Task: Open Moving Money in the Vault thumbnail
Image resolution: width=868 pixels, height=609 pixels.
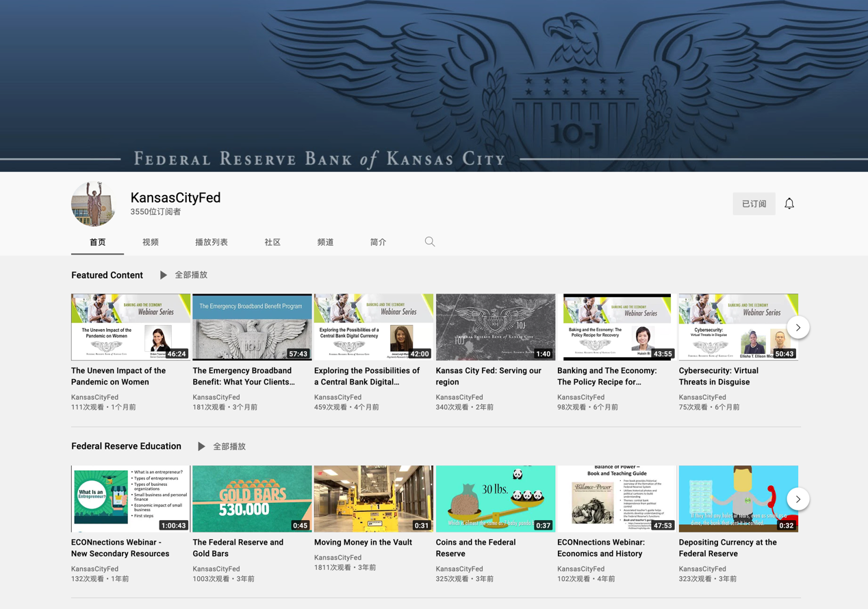Action: coord(374,499)
